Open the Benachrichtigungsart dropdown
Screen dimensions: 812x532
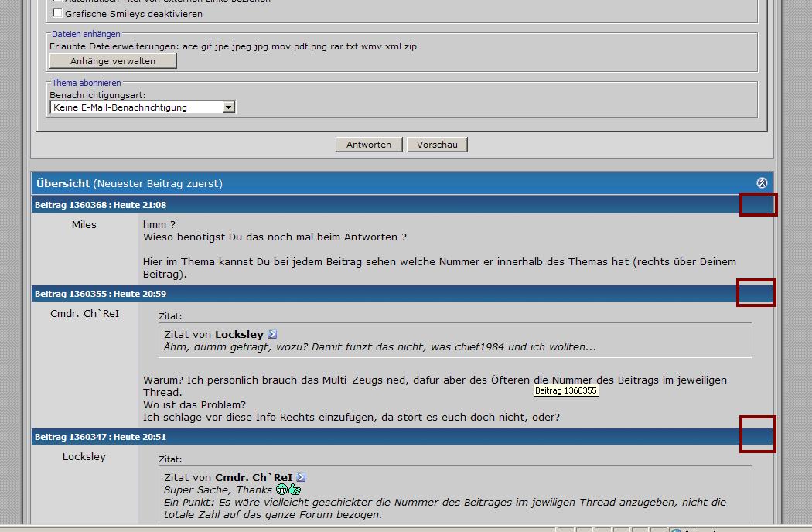coord(228,107)
